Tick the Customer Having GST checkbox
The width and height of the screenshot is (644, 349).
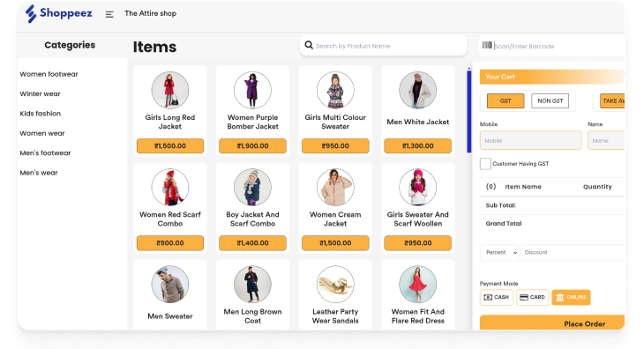coord(485,164)
